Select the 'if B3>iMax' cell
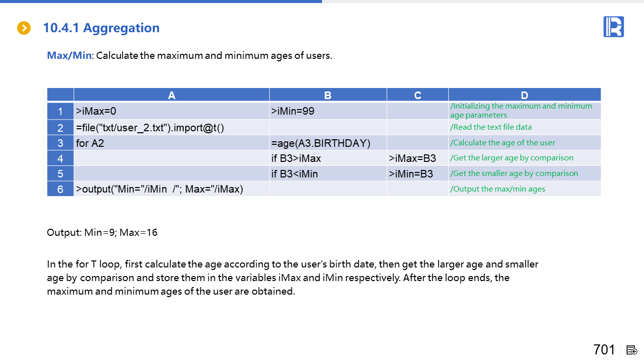 tap(328, 158)
